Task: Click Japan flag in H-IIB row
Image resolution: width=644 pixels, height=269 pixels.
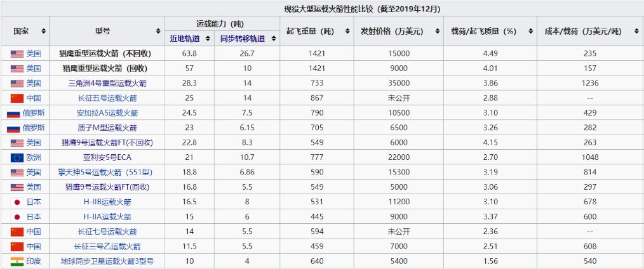Action: pos(17,202)
